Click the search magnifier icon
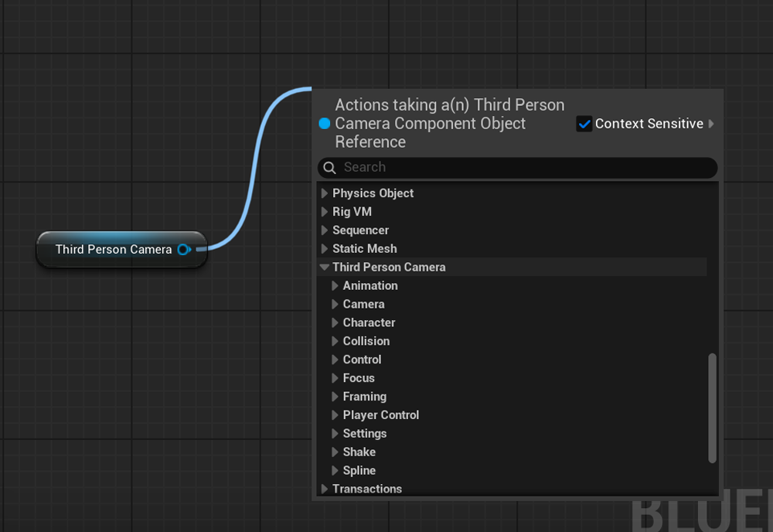773x532 pixels. pos(330,168)
